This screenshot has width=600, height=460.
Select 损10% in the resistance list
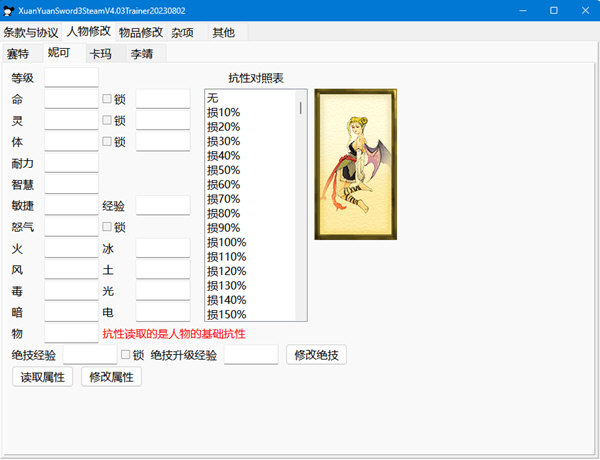coord(250,113)
